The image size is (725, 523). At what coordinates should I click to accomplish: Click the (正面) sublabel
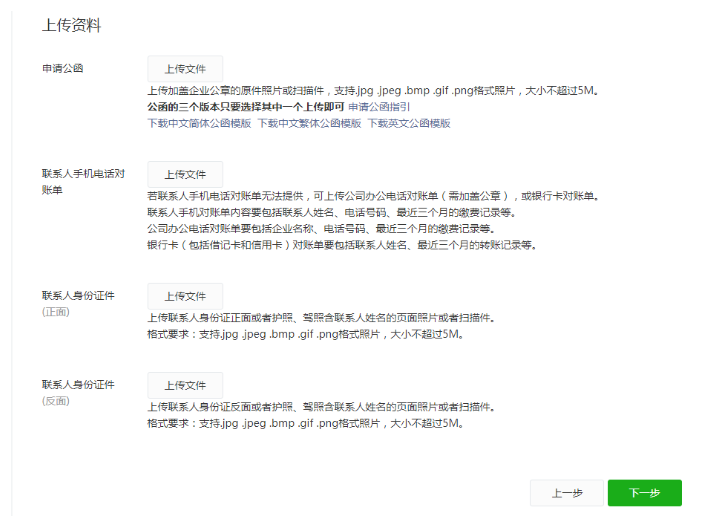[55, 312]
